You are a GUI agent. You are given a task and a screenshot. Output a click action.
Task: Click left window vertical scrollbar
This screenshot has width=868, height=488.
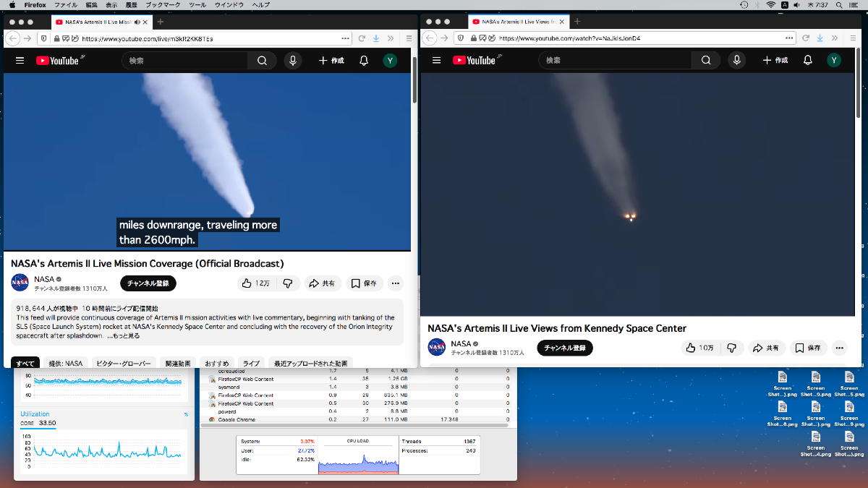414,80
